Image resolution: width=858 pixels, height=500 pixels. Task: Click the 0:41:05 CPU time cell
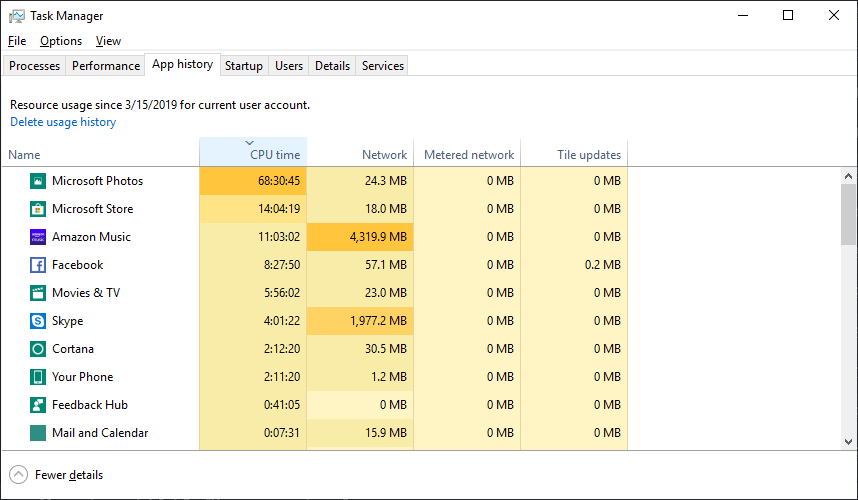click(253, 405)
